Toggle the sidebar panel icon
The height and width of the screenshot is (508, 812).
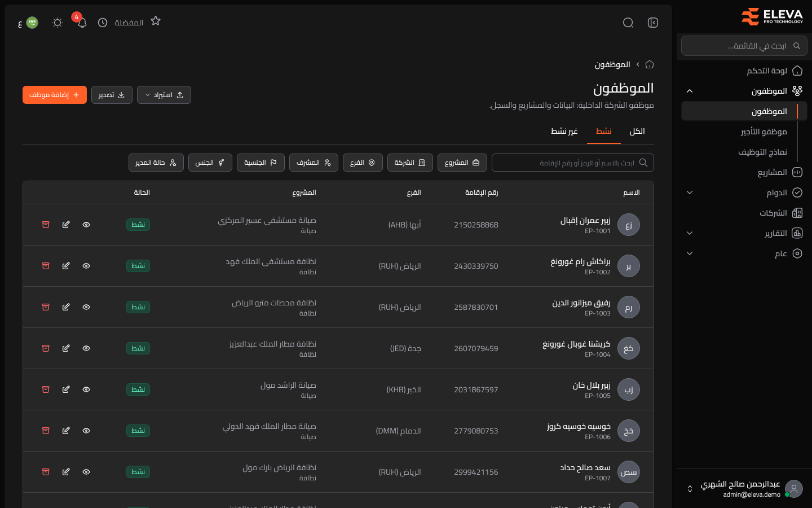click(x=653, y=23)
